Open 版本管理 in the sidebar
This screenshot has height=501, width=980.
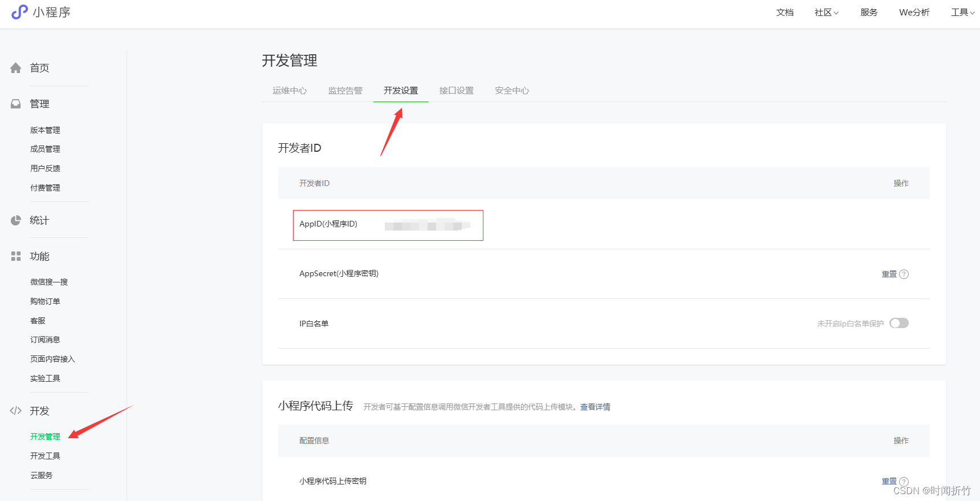click(45, 130)
